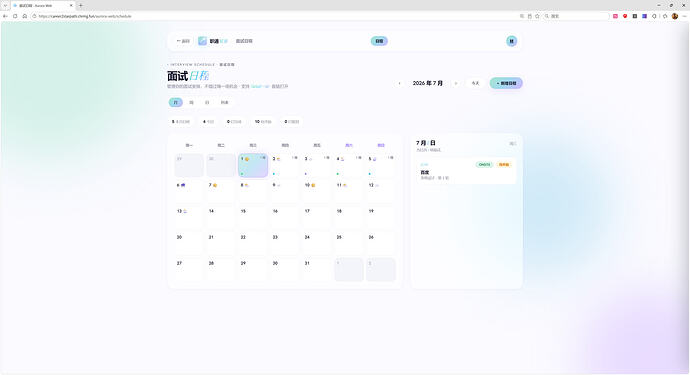Screen dimensions: 690x375
Task: Click the add new schedule button
Action: [506, 83]
